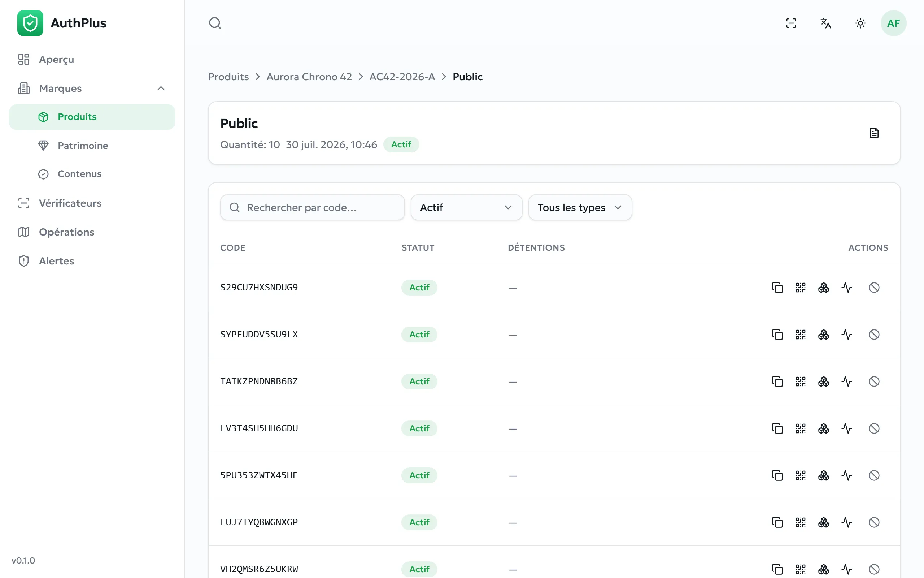Open Patrimoine in the sidebar
The image size is (924, 578).
[92, 146]
